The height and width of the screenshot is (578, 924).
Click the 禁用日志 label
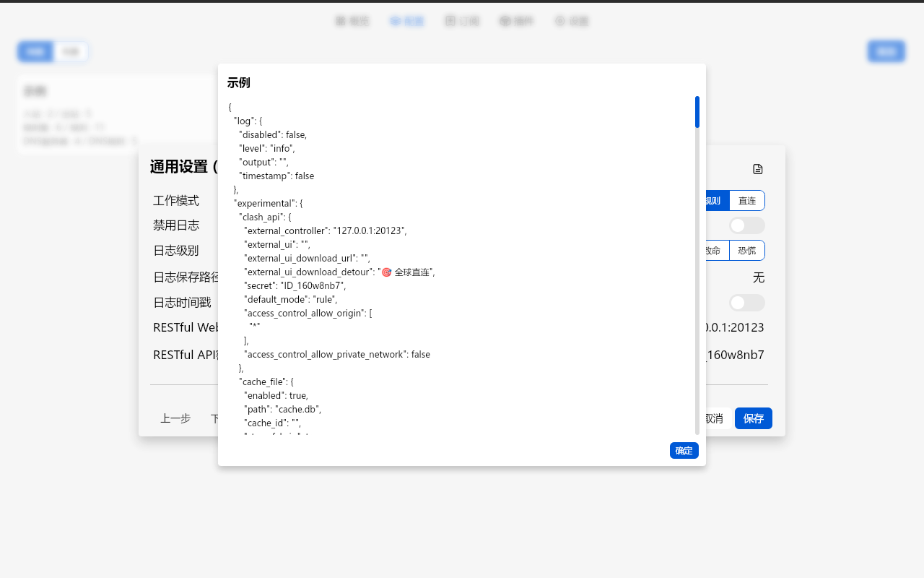tap(176, 225)
